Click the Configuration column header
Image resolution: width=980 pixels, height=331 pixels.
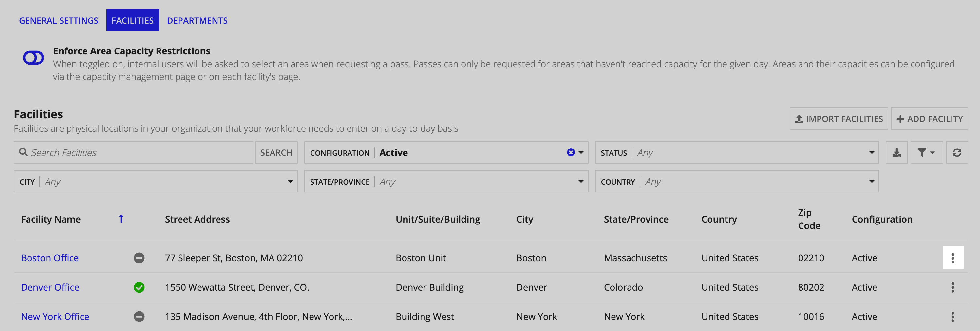click(x=882, y=219)
